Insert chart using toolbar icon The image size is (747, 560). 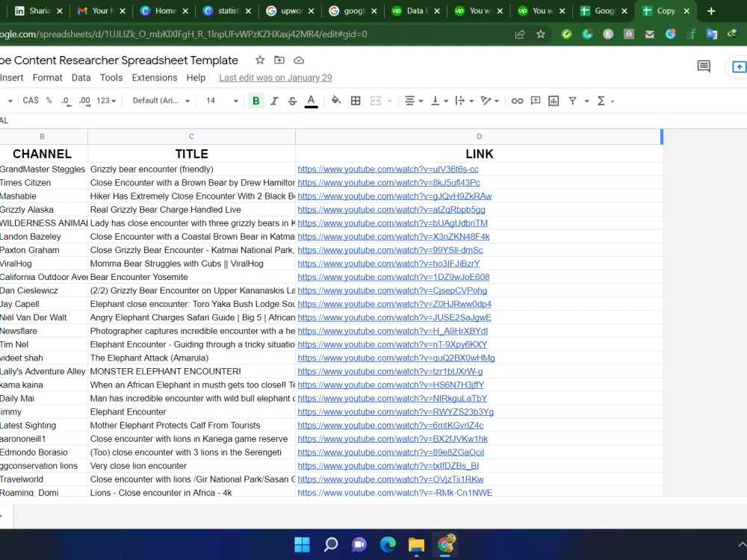554,101
